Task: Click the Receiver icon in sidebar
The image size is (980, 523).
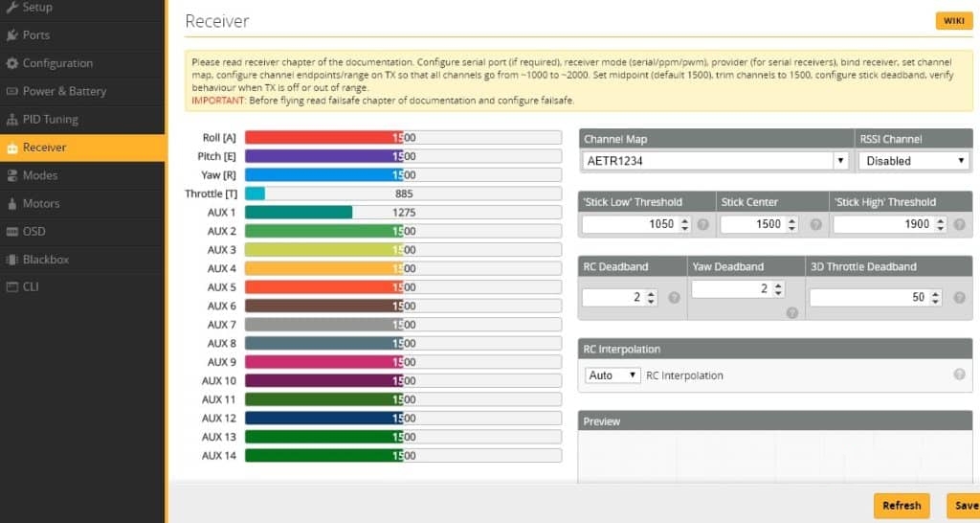Action: tap(11, 148)
